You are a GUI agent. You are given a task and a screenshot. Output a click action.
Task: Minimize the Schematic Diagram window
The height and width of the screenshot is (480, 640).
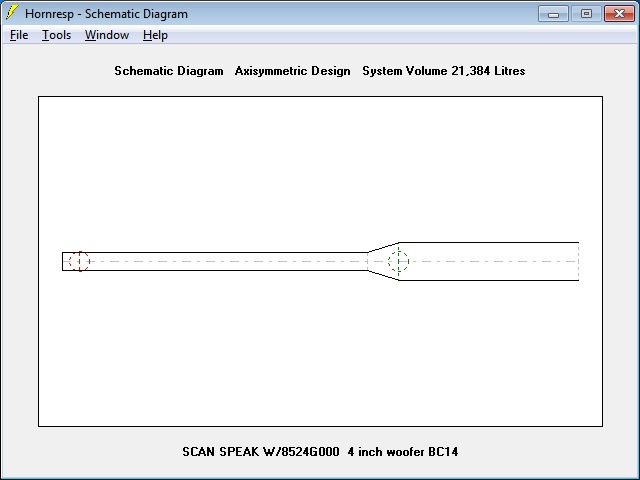coord(553,13)
